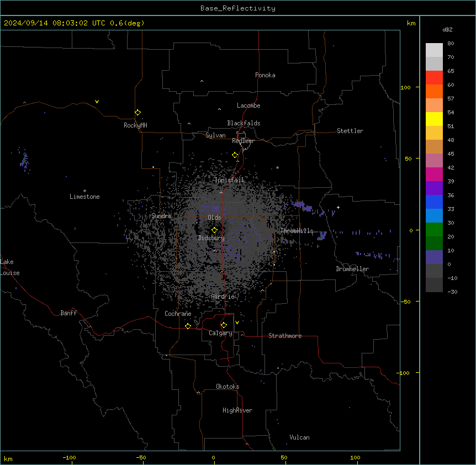Click the RedDeer city label
The width and height of the screenshot is (476, 465).
pos(243,141)
